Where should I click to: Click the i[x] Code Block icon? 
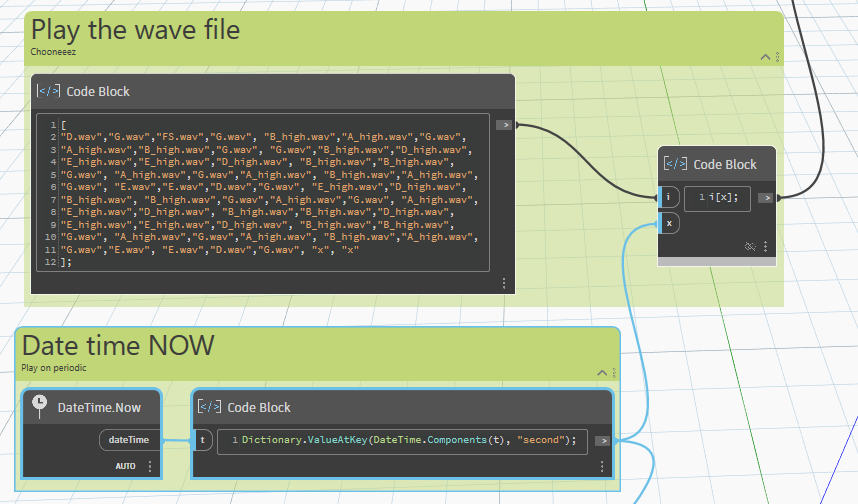coord(676,164)
